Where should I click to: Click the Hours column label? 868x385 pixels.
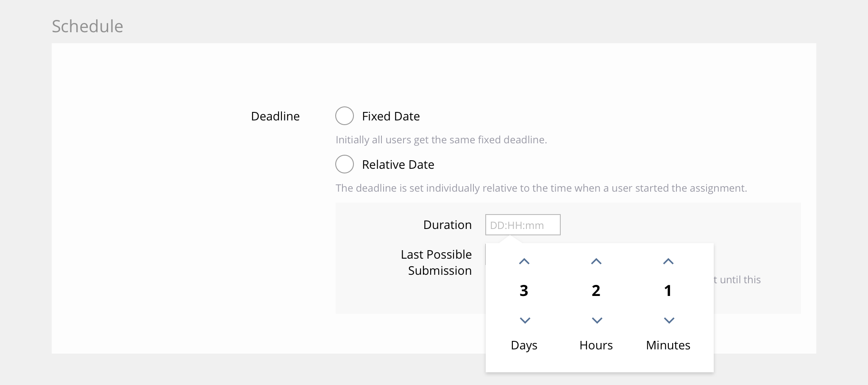596,345
